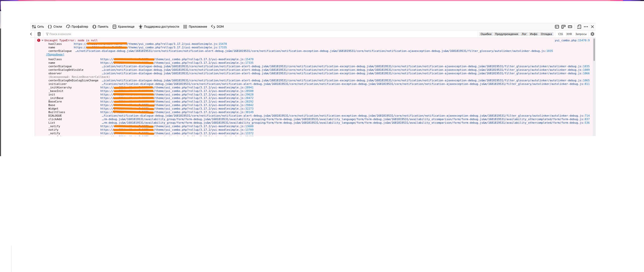
Task: Open _baseInit link yui-moodlesimple.js:28508
Action: point(177,91)
